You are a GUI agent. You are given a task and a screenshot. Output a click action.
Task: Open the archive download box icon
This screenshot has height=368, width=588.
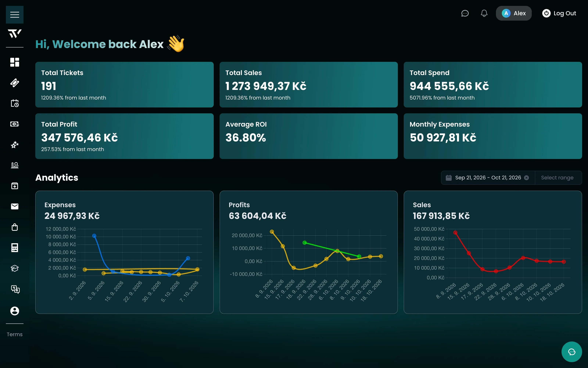click(15, 186)
